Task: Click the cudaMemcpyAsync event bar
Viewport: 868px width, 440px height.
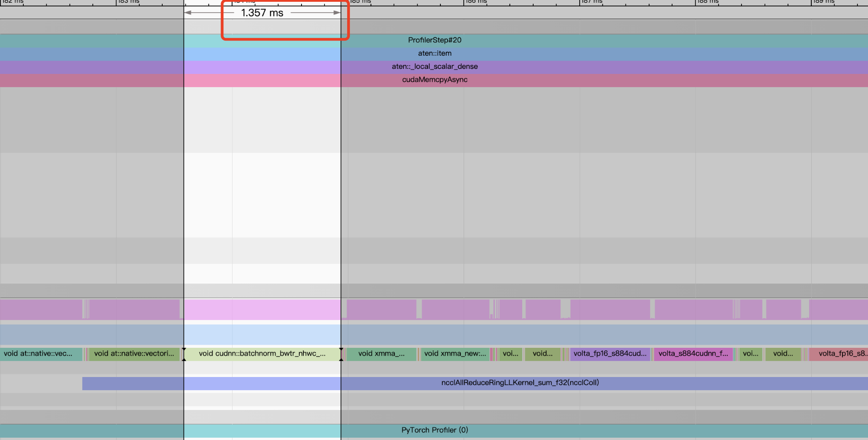Action: (x=434, y=80)
